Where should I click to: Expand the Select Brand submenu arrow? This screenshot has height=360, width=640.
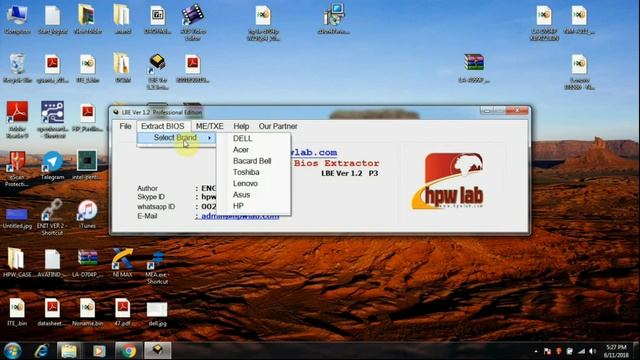coord(209,138)
